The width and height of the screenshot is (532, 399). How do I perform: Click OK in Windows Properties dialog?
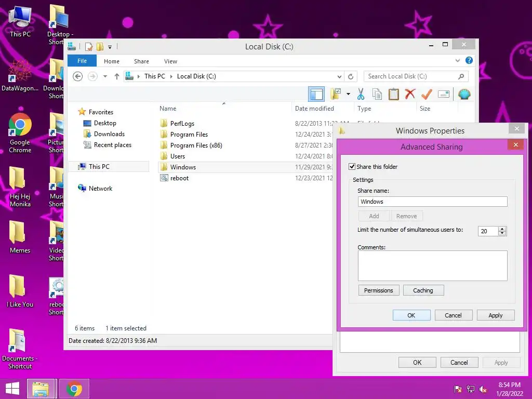click(x=417, y=362)
